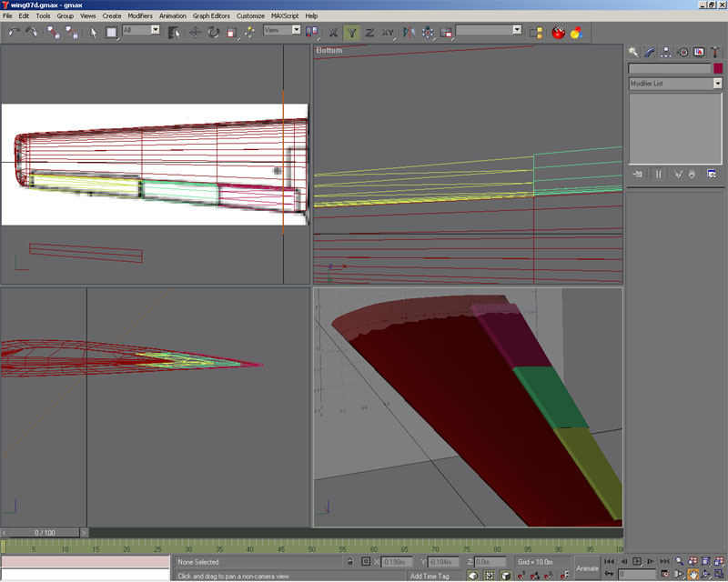Open the Modifiers menu
728x582 pixels.
[140, 15]
